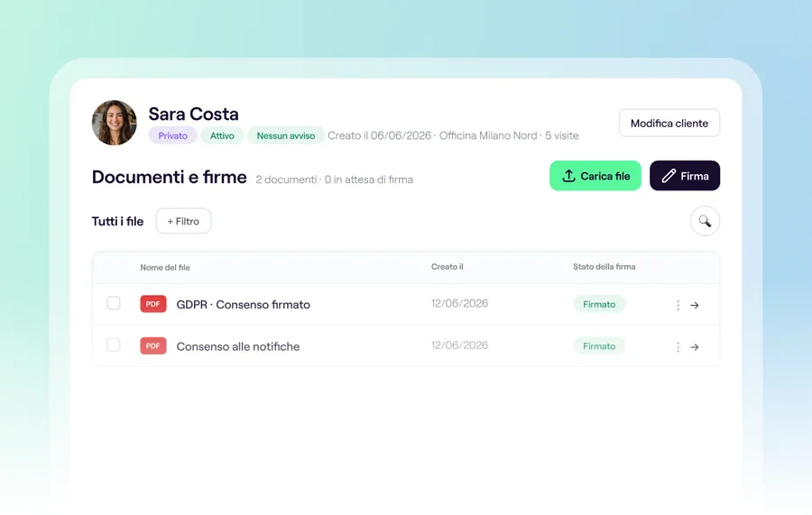The width and height of the screenshot is (812, 515).
Task: Click '2 documenti · 0 in attesa di firma'
Action: [335, 179]
